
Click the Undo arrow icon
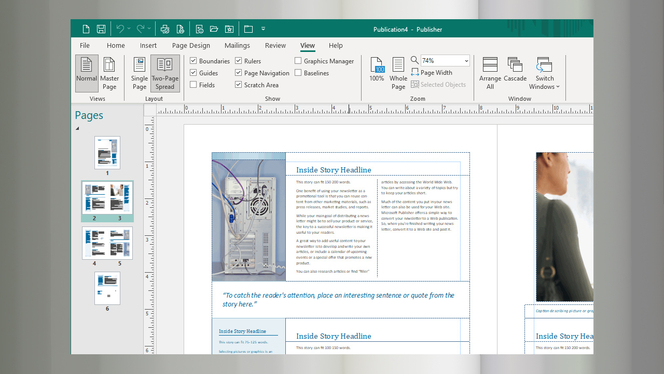pos(120,29)
